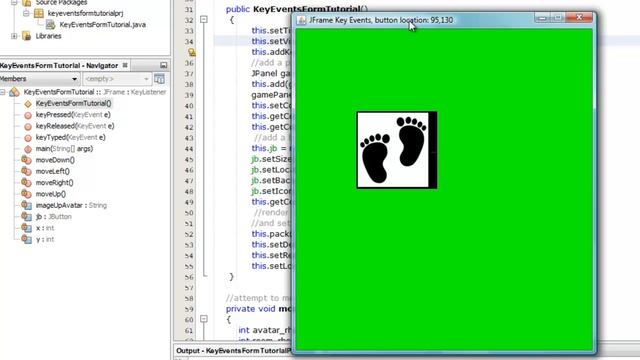Click the moveLeft private method icon
Screen dimensions: 640x360
27,171
